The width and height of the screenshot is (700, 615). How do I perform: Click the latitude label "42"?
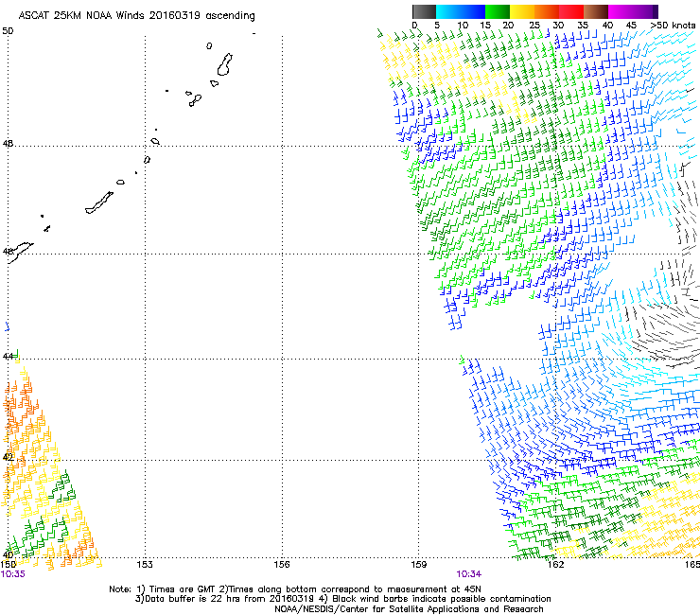(8, 457)
